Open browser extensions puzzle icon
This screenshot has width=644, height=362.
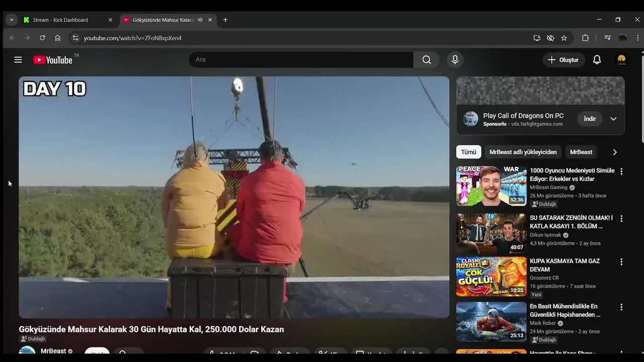[585, 38]
